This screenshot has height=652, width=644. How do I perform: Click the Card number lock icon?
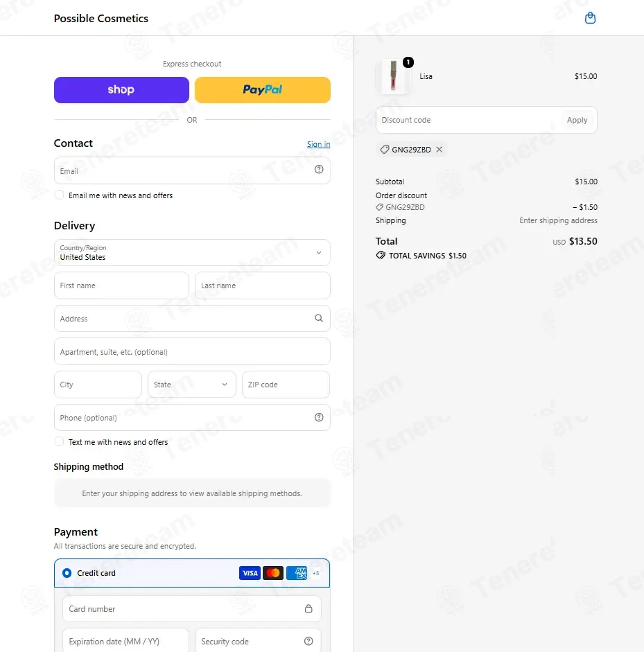tap(308, 608)
